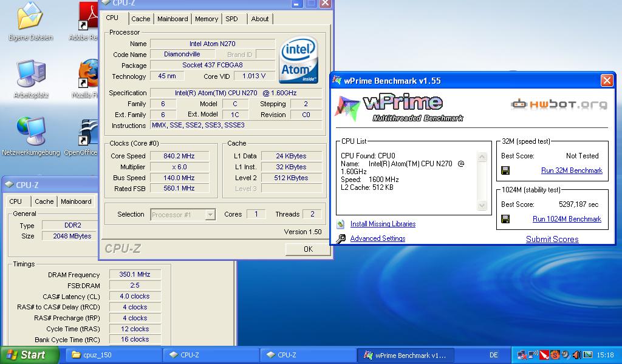Image resolution: width=622 pixels, height=364 pixels.
Task: Open the SPD tab in CPU-Z
Action: click(231, 19)
